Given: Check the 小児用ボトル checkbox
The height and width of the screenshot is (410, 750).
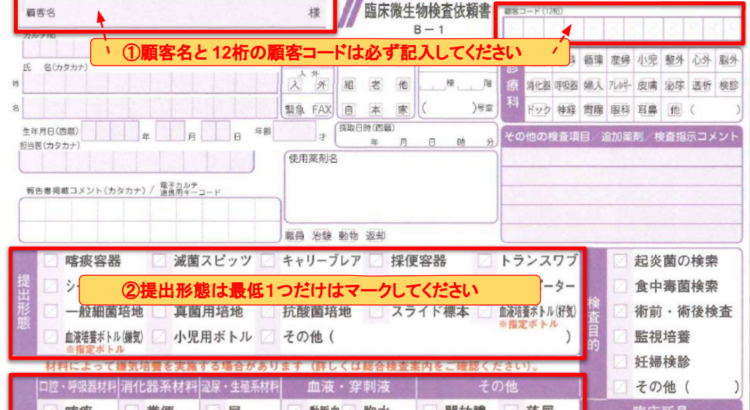Looking at the screenshot, I should (159, 337).
